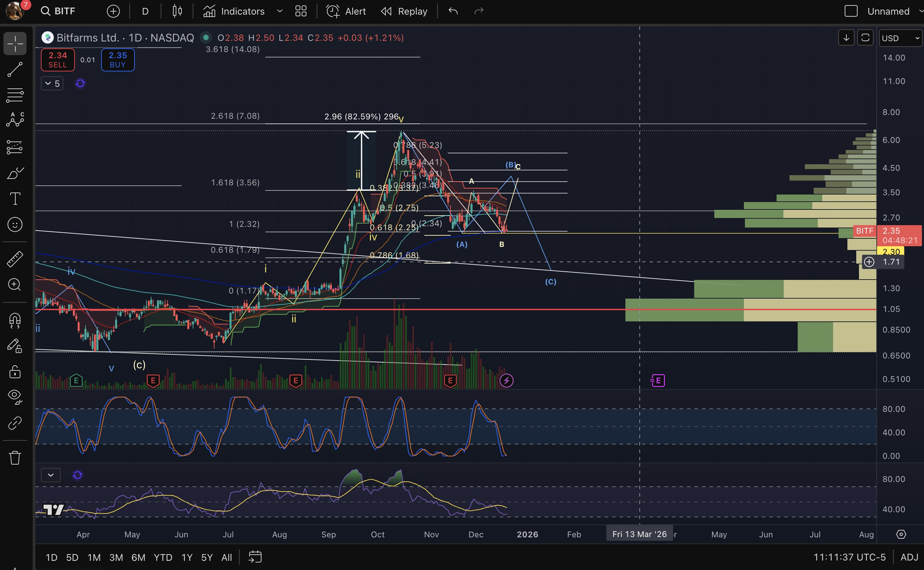This screenshot has height=570, width=924.
Task: Select the ruler measure tool
Action: tap(15, 259)
